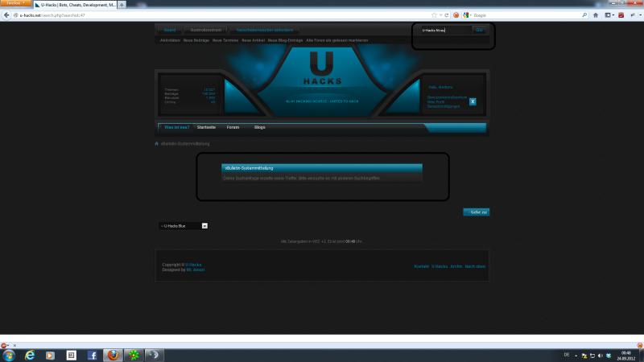Open the U-Hacks Blue style dropdown
The width and height of the screenshot is (644, 362).
pyautogui.click(x=184, y=226)
